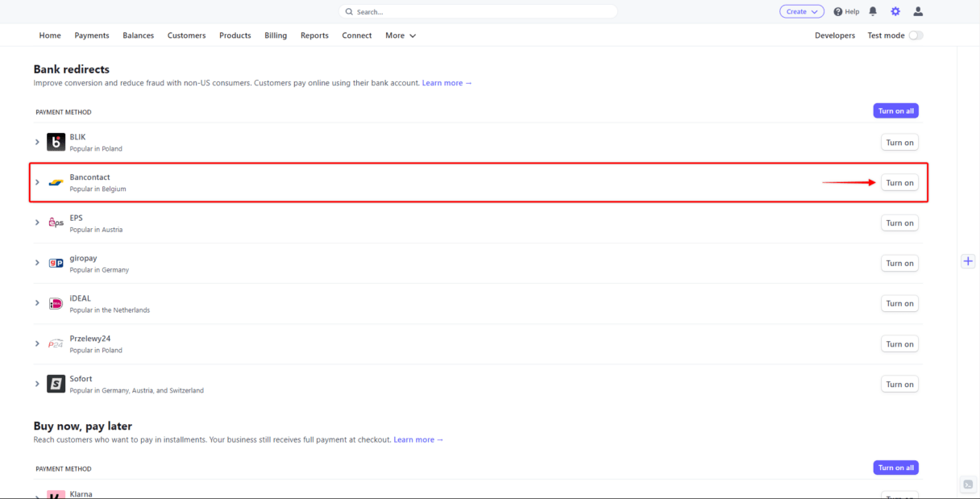Open the shell console icon at bottom right

968,484
